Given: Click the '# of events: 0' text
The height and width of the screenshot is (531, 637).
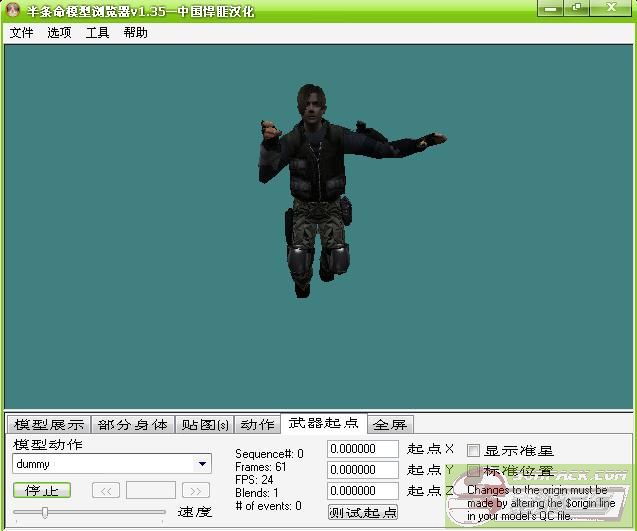Looking at the screenshot, I should point(268,506).
